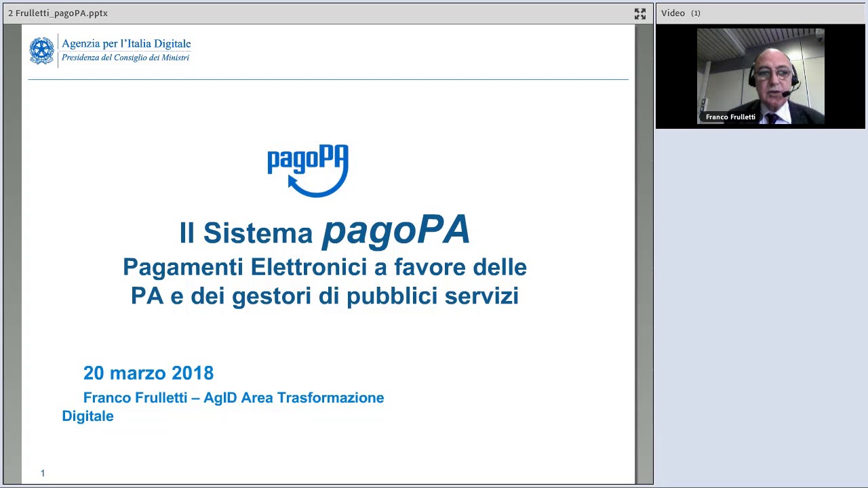Viewport: 868px width, 488px height.
Task: Click the '20 marzo 2018' date text
Action: [x=149, y=373]
